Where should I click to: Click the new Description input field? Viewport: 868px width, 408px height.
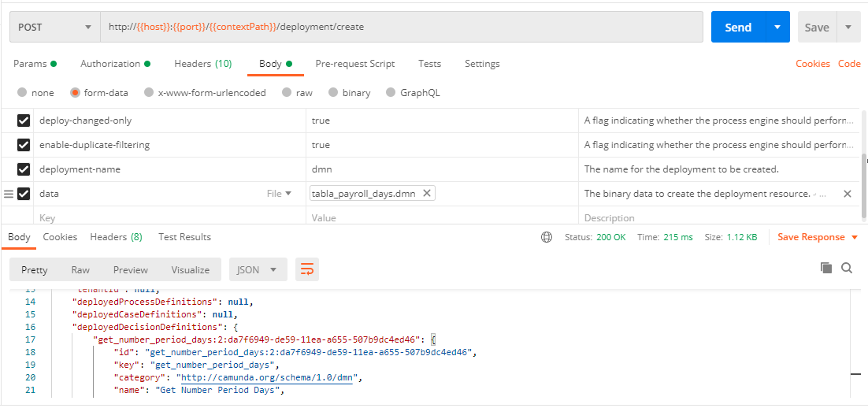coord(720,217)
